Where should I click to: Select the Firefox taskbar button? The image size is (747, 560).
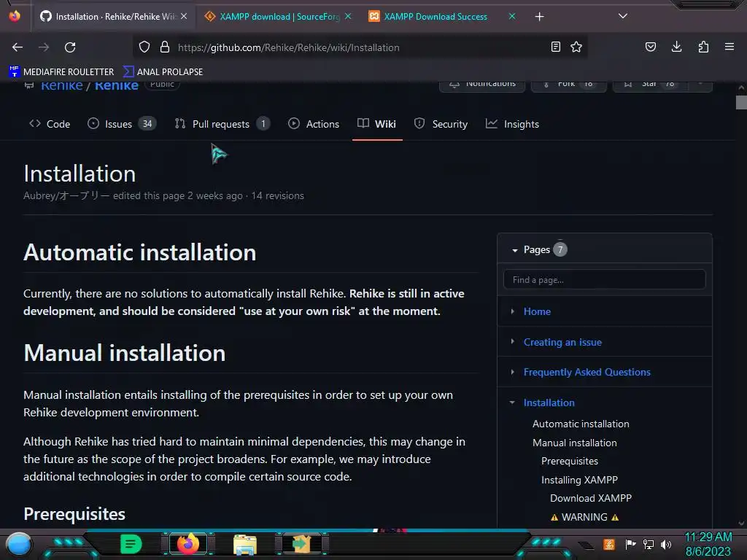(x=188, y=544)
